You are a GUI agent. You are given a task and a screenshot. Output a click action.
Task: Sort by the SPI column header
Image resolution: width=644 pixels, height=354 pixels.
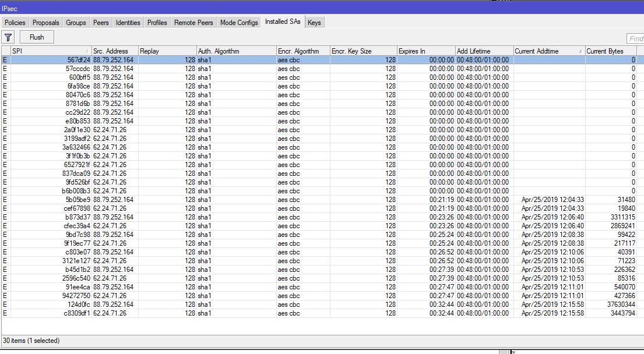pyautogui.click(x=51, y=51)
